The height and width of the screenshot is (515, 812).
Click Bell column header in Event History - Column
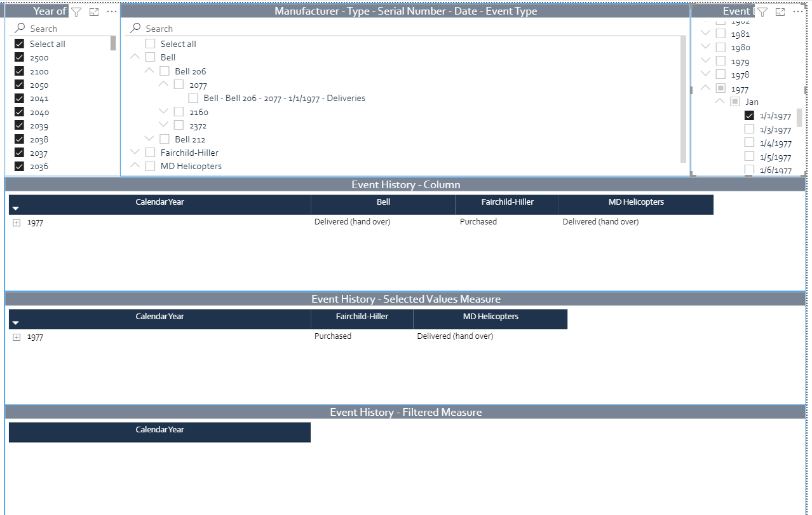point(383,204)
